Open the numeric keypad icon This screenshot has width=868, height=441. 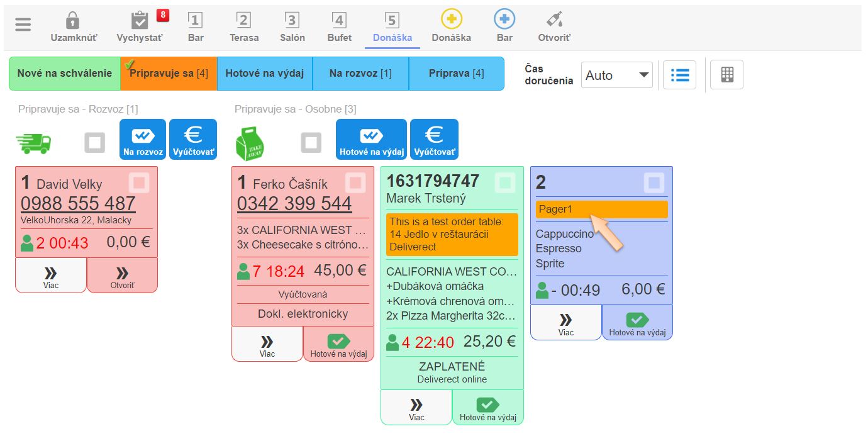726,75
